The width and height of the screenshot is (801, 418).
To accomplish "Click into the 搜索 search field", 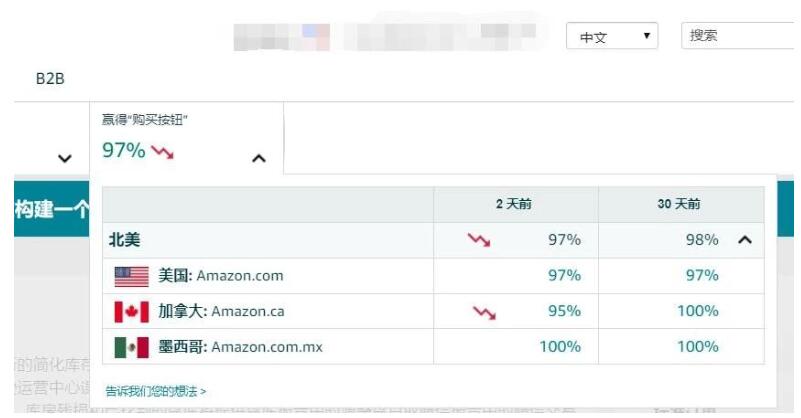I will click(740, 36).
